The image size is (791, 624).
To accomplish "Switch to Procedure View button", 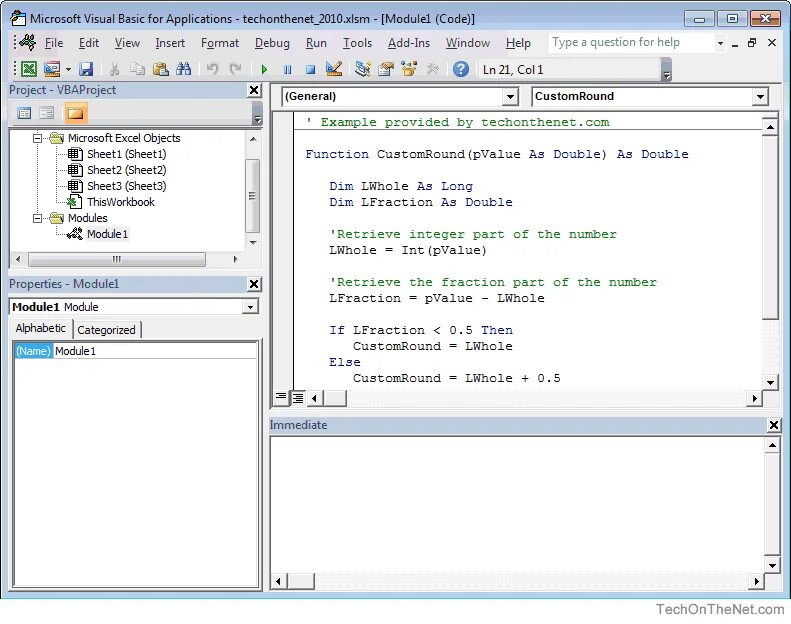I will [x=281, y=398].
